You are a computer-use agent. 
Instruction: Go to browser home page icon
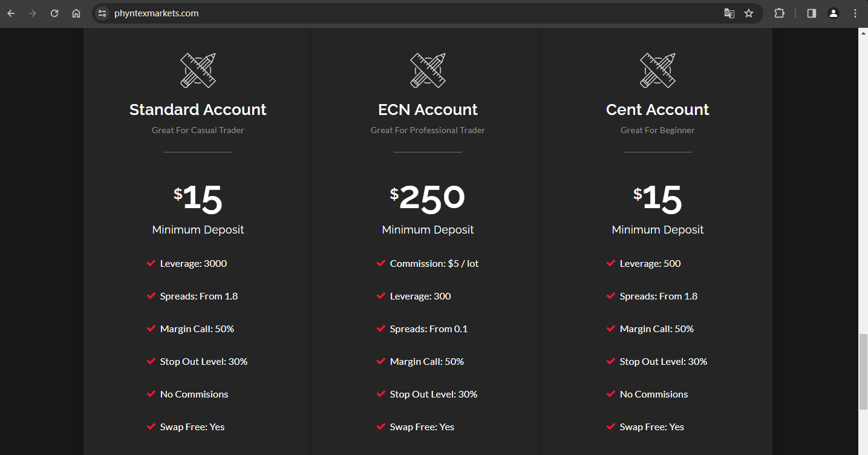[76, 13]
